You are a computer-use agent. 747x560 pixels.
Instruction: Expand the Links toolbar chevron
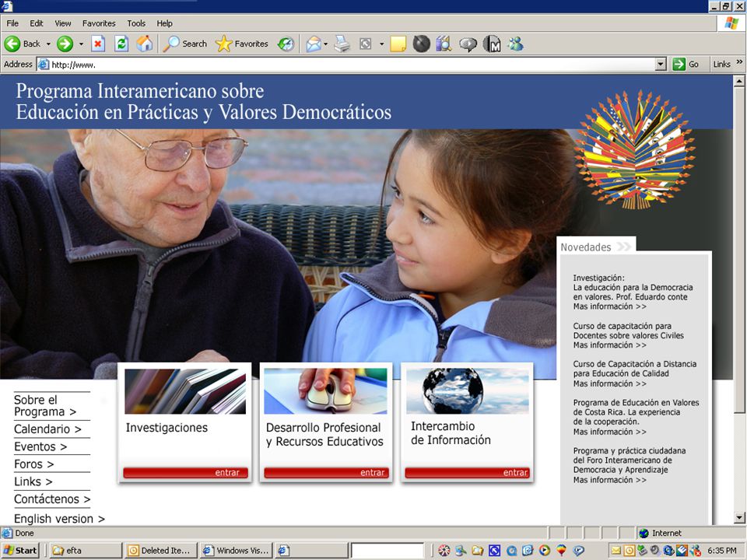point(739,62)
